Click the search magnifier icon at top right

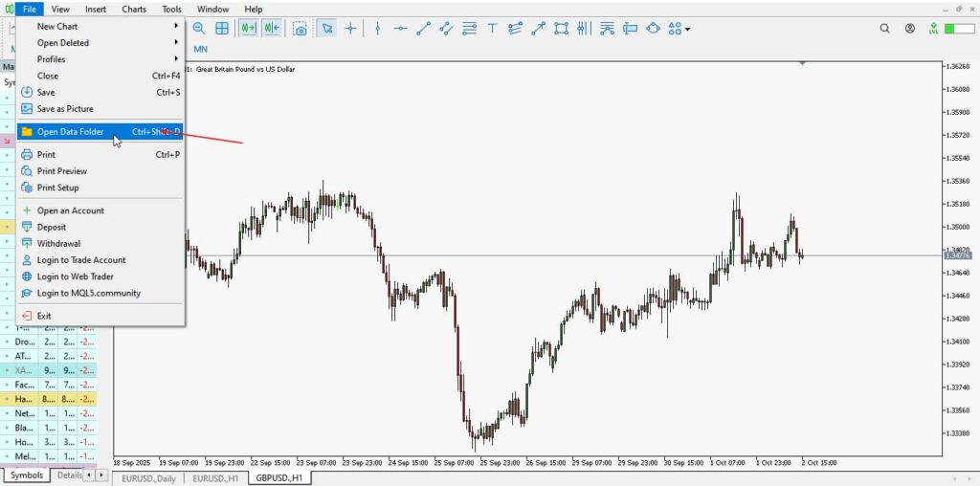tap(885, 29)
